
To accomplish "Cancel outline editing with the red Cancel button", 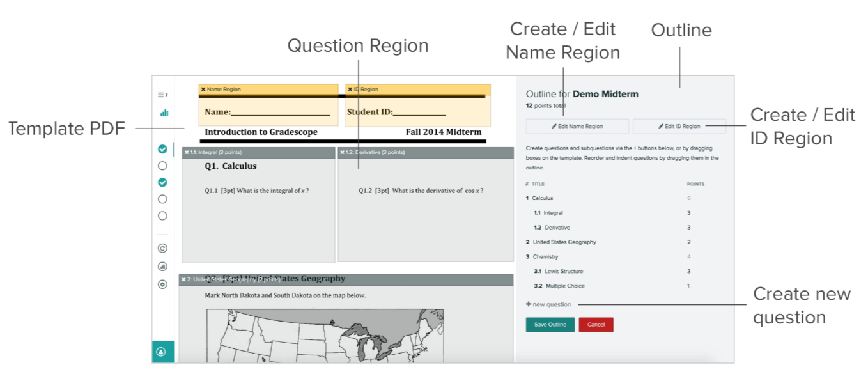I will [x=596, y=325].
